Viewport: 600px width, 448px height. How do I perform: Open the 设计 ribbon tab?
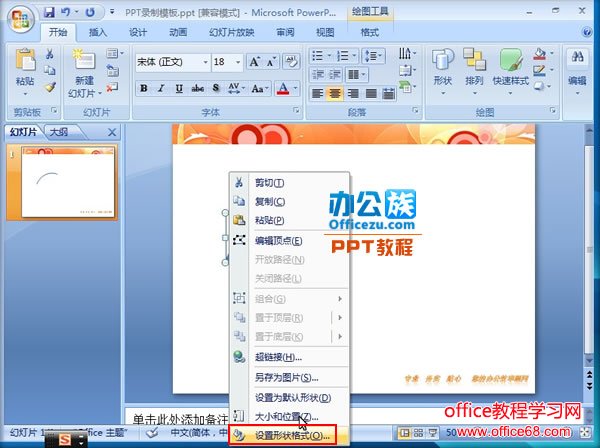click(x=138, y=33)
